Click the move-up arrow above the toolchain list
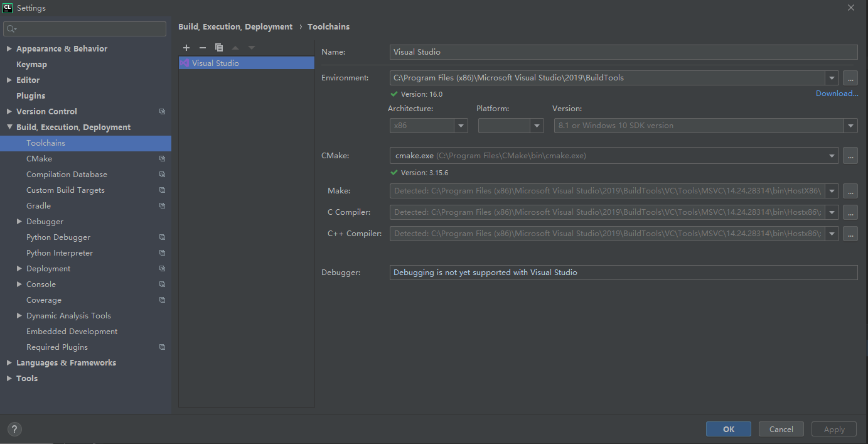 (x=235, y=47)
